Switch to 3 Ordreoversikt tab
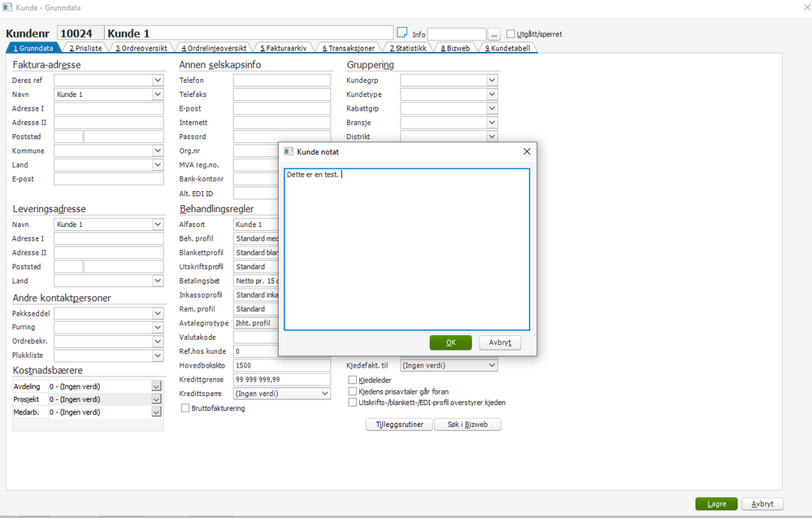 141,48
